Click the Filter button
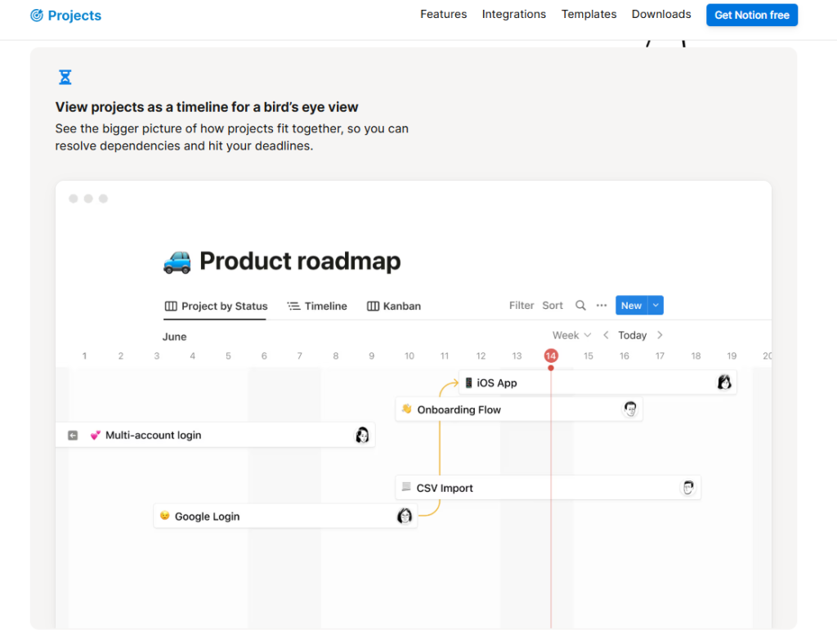 521,305
